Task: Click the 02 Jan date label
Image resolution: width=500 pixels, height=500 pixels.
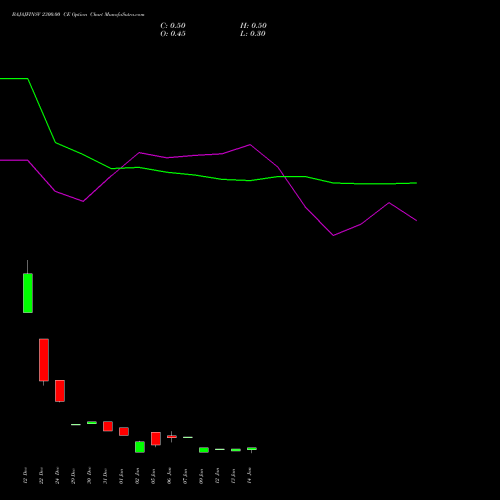Action: (x=137, y=476)
